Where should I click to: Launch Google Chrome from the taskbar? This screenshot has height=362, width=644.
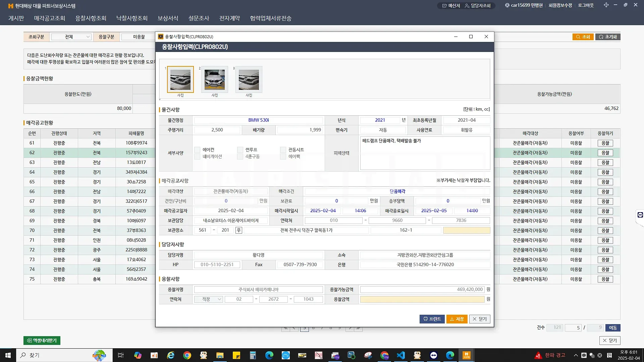[187, 355]
